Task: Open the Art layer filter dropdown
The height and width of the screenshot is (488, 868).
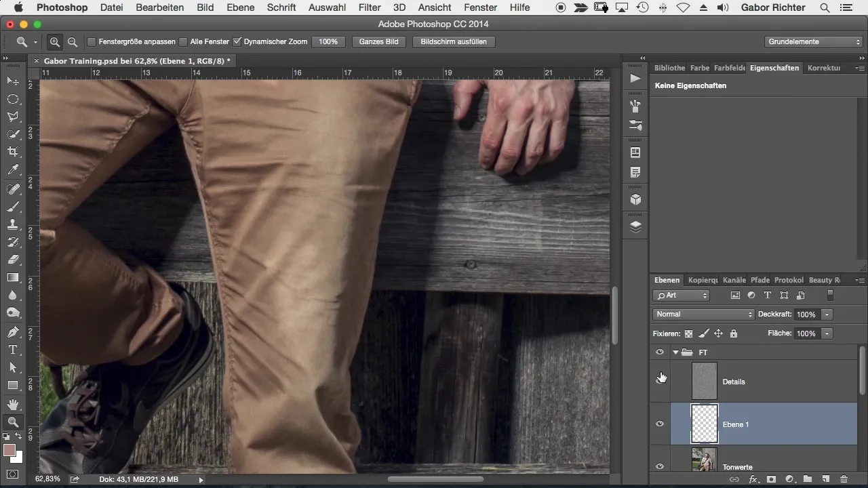Action: [681, 296]
